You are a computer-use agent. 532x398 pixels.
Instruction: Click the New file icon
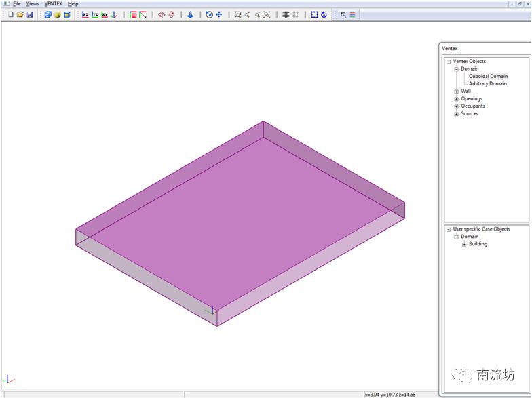click(11, 14)
